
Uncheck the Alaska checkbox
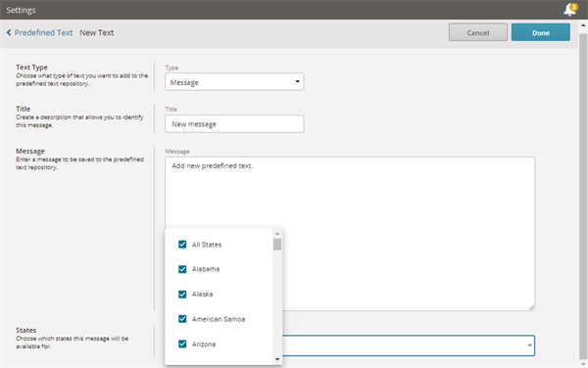182,295
